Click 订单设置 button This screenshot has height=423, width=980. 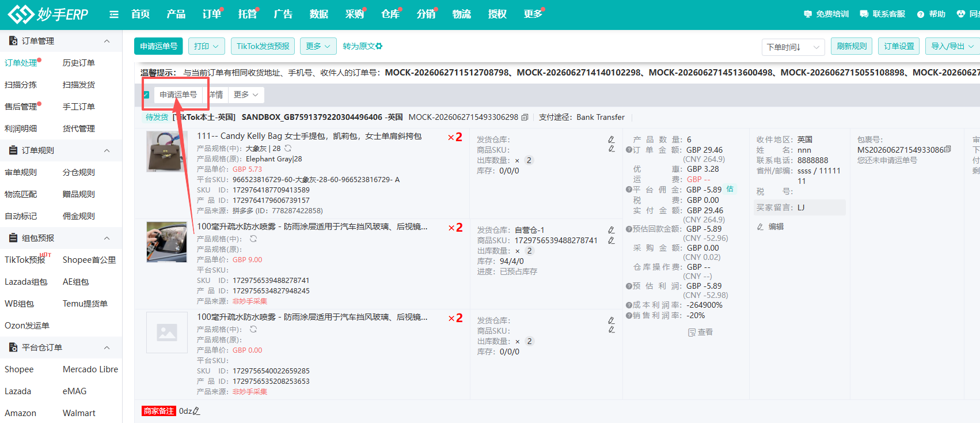coord(899,46)
